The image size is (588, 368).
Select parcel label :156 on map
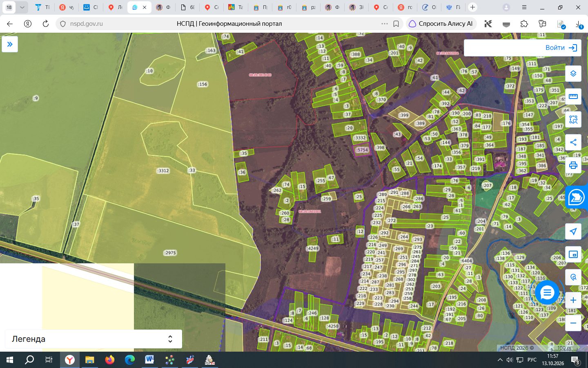[203, 84]
